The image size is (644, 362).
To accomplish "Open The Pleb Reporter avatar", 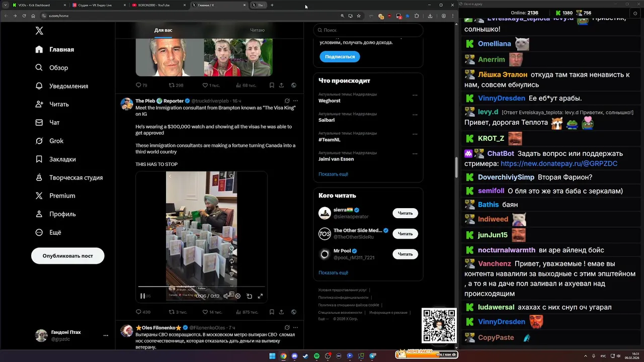I will tap(126, 104).
